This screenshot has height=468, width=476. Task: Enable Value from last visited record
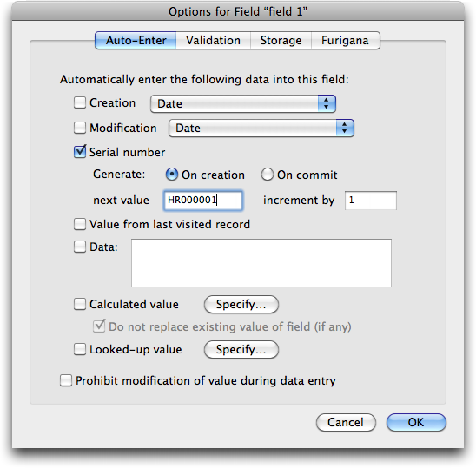click(80, 224)
